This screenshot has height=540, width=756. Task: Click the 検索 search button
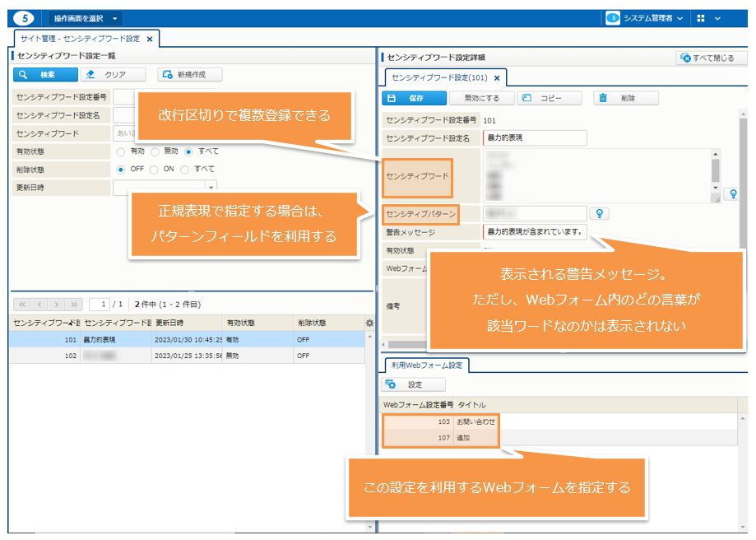[x=45, y=75]
